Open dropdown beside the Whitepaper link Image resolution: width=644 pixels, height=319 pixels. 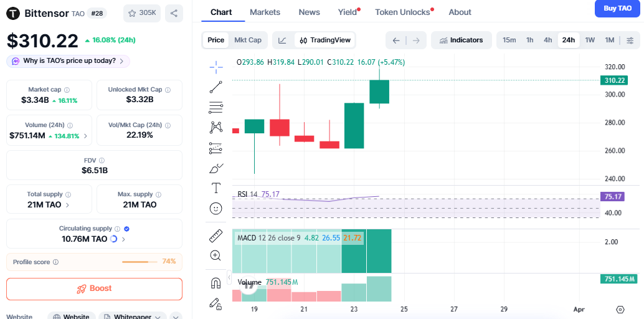(175, 317)
